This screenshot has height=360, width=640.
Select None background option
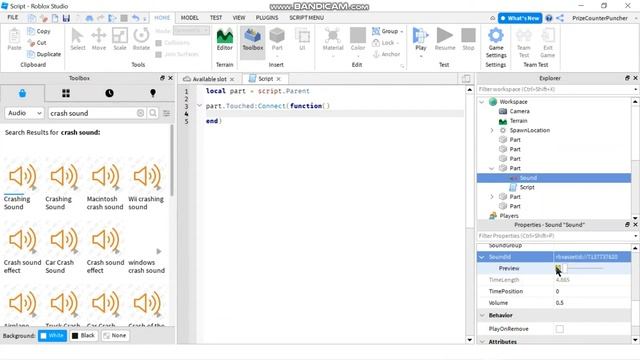click(x=115, y=336)
